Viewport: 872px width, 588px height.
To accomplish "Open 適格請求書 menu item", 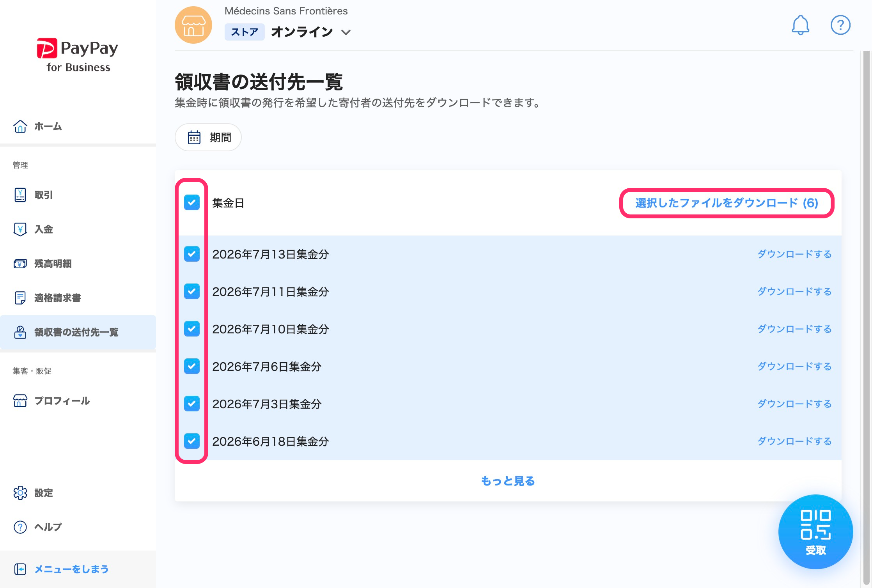I will (78, 298).
